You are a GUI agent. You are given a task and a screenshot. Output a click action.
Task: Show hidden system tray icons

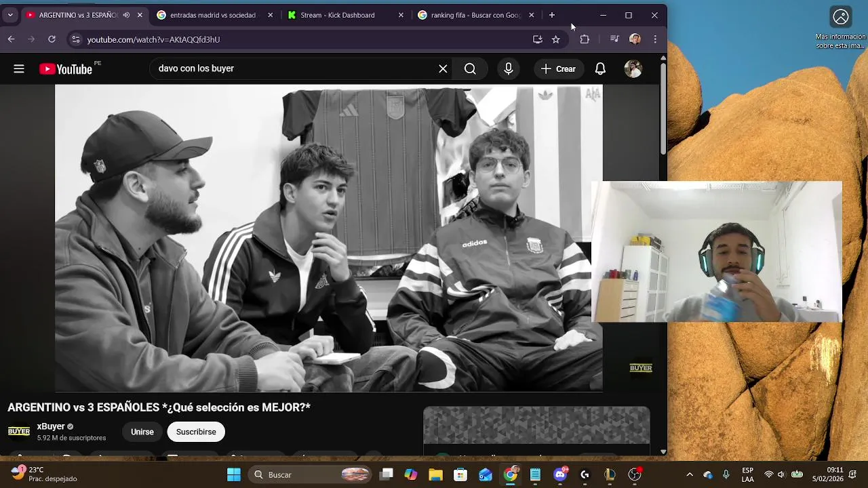pyautogui.click(x=690, y=474)
